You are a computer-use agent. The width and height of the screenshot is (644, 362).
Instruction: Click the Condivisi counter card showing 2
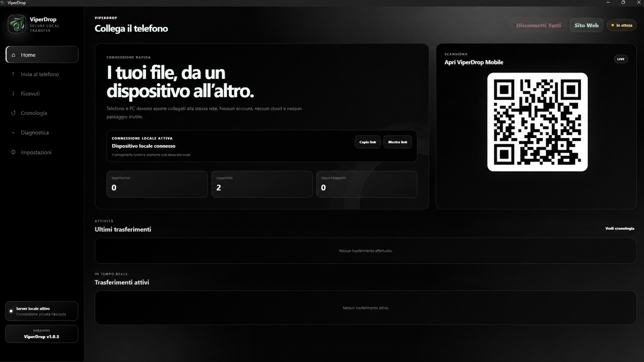[262, 184]
